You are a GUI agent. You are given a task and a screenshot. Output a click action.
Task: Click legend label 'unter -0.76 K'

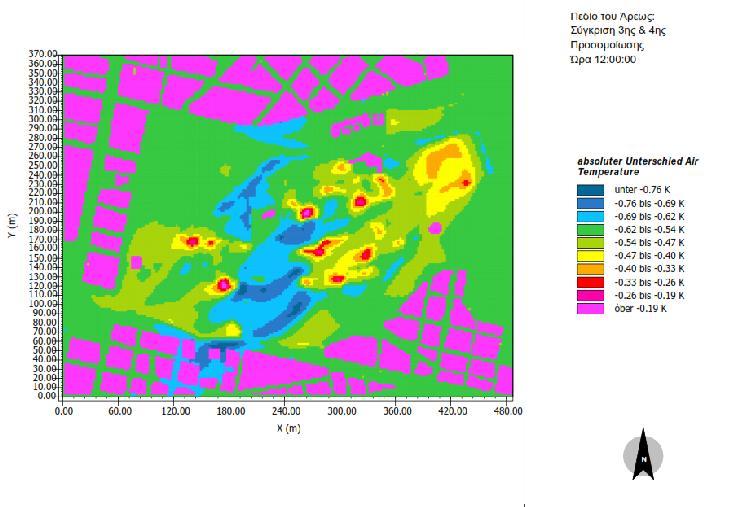[x=642, y=190]
